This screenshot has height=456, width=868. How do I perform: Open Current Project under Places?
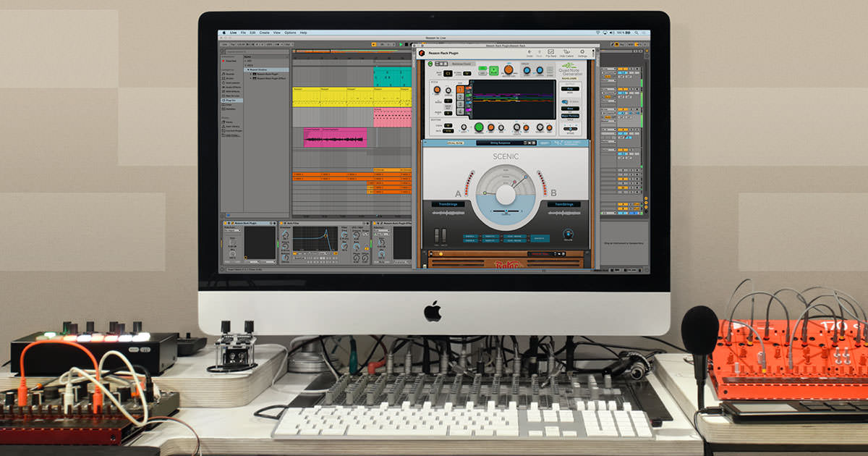(231, 130)
